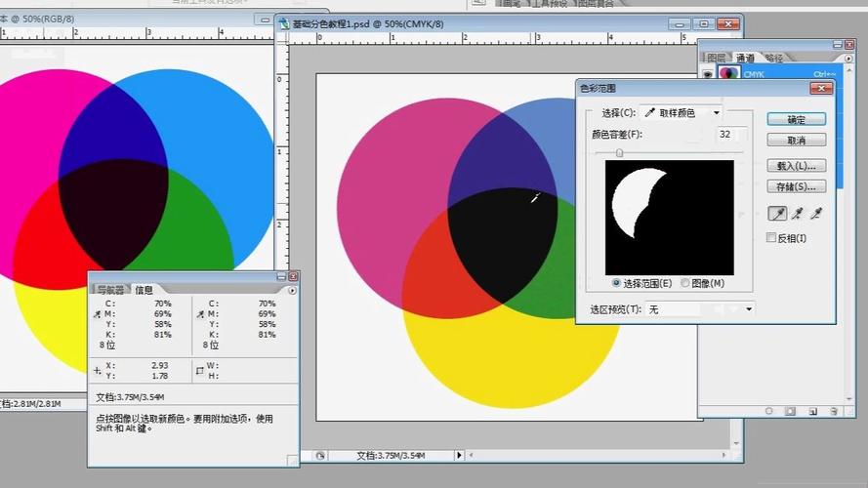This screenshot has width=868, height=488.
Task: Create a new channel in Channels panel
Action: click(812, 411)
